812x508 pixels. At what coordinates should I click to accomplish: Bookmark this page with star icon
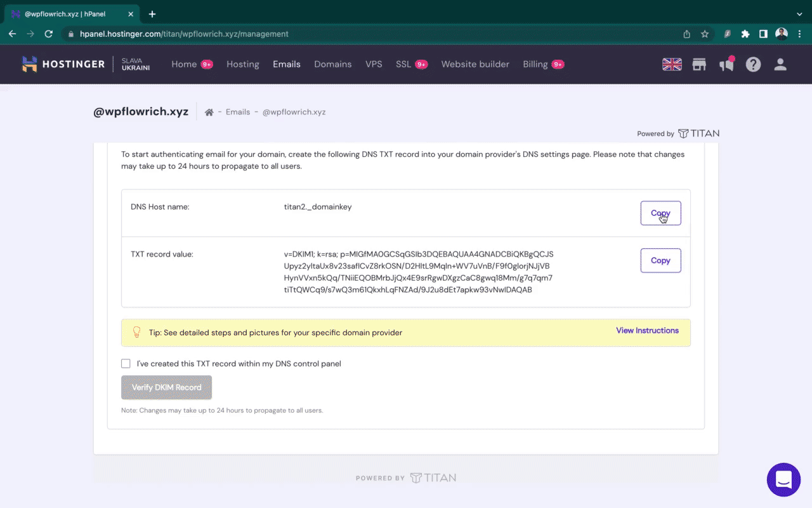(x=705, y=34)
